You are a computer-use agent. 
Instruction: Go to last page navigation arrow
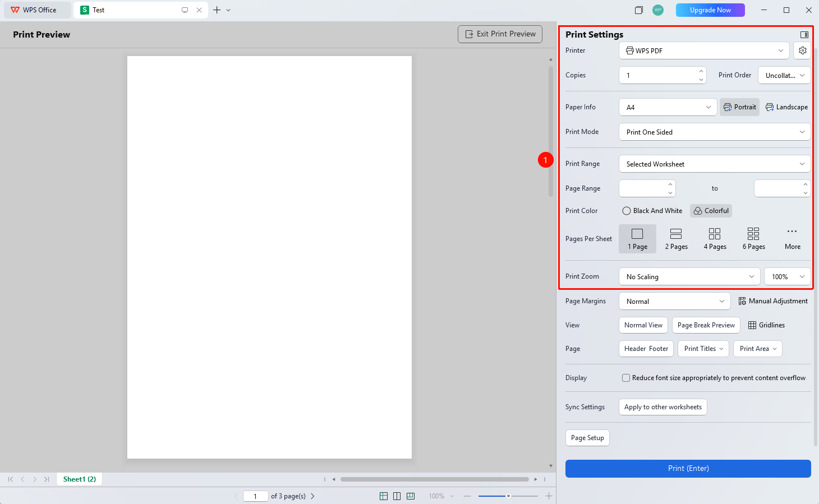(47, 479)
